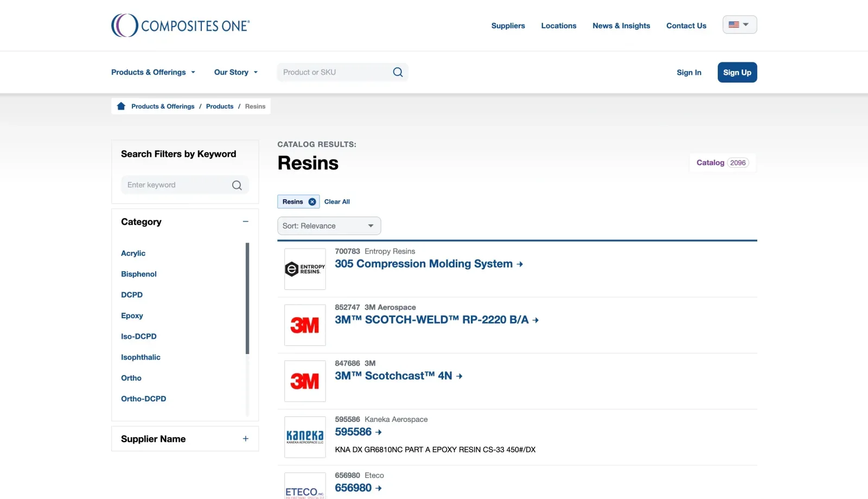Click the Sign Up button

tap(737, 72)
